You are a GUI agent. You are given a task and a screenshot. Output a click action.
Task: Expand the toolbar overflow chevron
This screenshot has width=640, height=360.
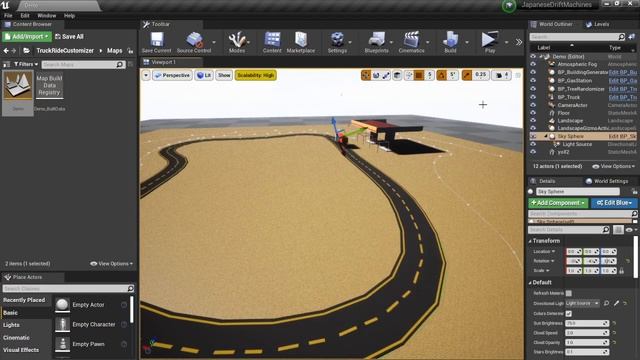[519, 42]
